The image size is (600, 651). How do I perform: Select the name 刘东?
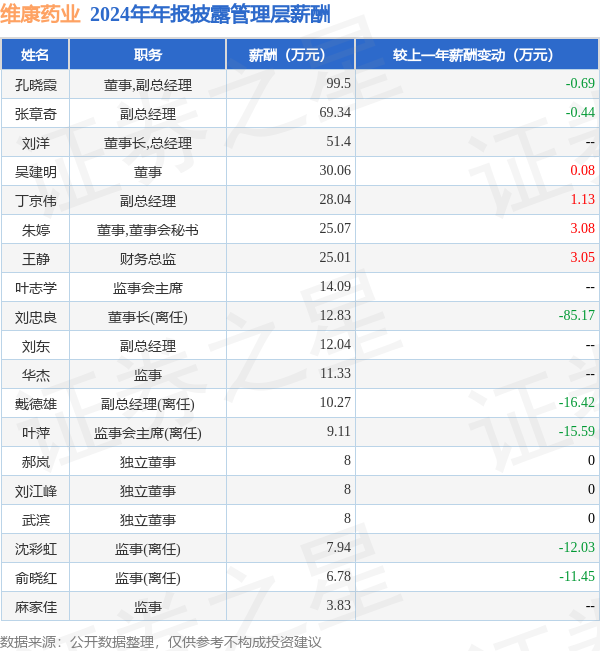pyautogui.click(x=36, y=346)
